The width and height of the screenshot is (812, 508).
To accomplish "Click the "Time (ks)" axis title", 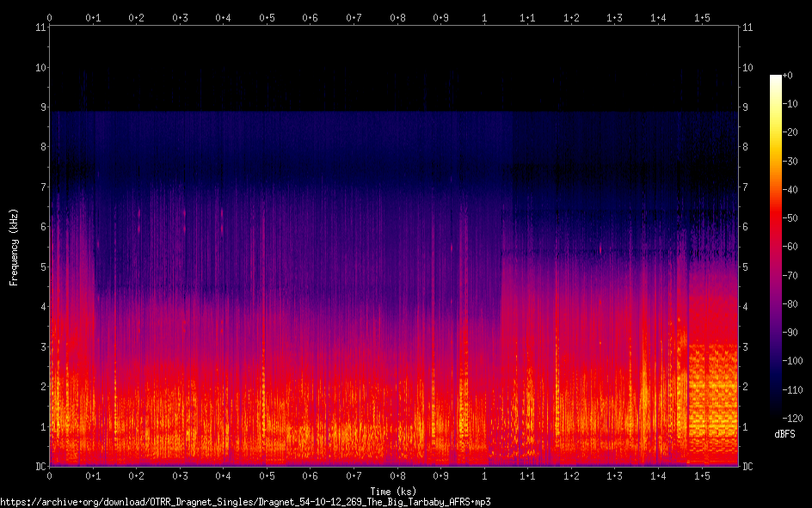I will click(x=393, y=491).
